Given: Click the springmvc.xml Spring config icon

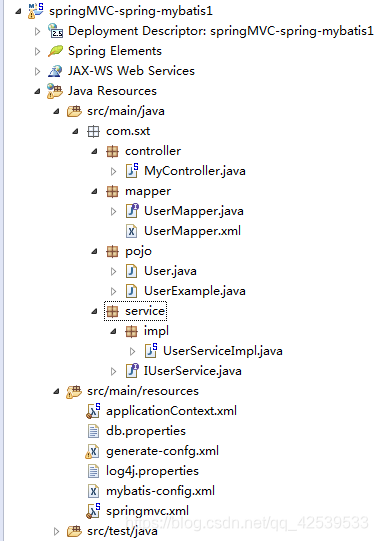Looking at the screenshot, I should 93,511.
